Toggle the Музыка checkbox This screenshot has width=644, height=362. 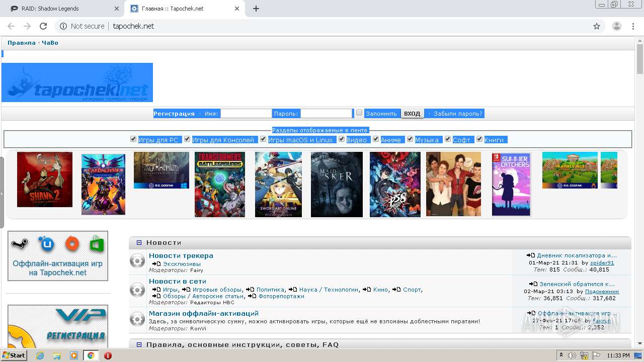pos(410,139)
